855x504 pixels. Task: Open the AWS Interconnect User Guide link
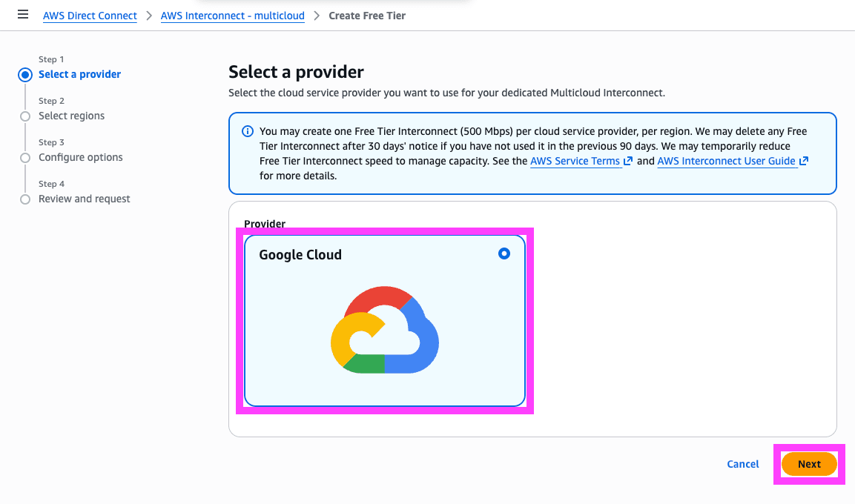click(726, 162)
